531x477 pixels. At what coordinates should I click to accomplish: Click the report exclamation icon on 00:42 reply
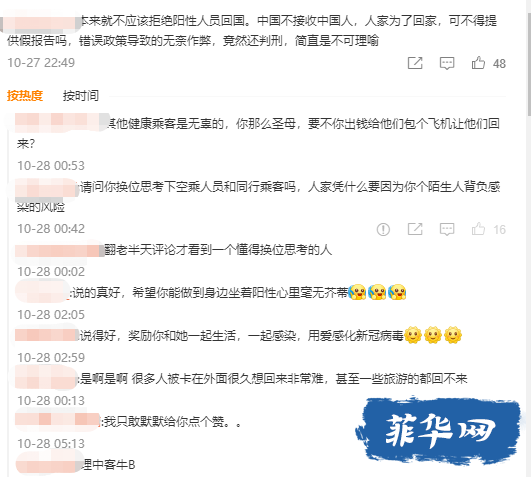coord(383,230)
